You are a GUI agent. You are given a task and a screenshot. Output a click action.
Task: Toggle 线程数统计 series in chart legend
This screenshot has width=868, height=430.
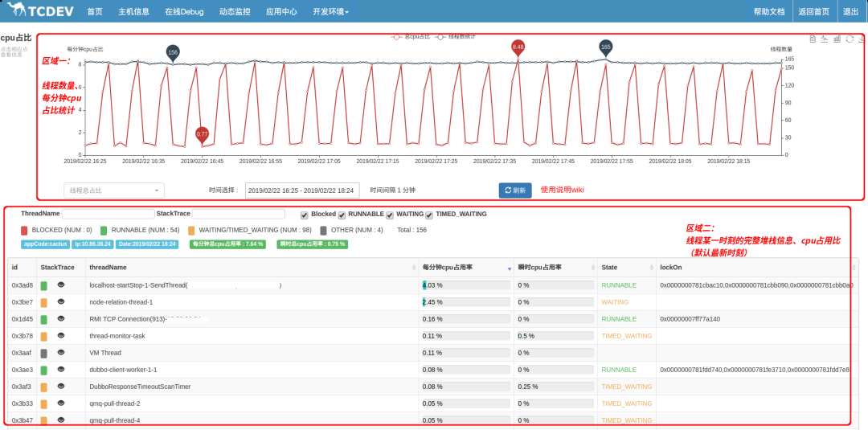(455, 36)
